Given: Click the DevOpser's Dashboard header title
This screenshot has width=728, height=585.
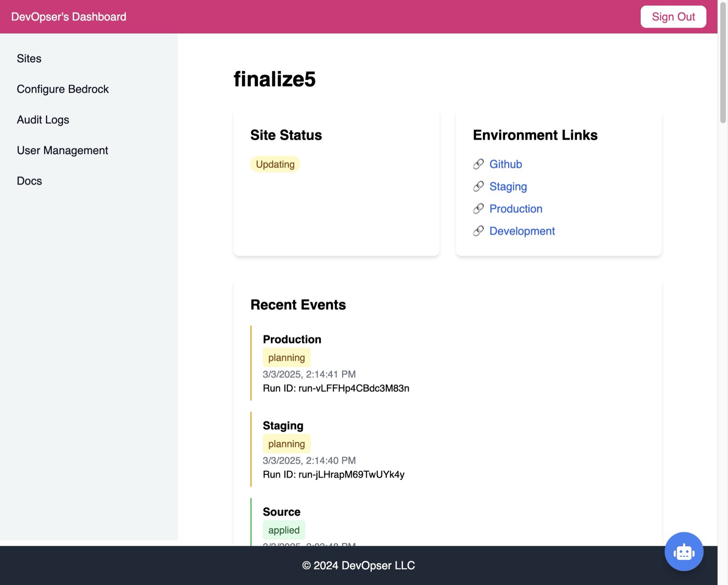Looking at the screenshot, I should [x=69, y=17].
